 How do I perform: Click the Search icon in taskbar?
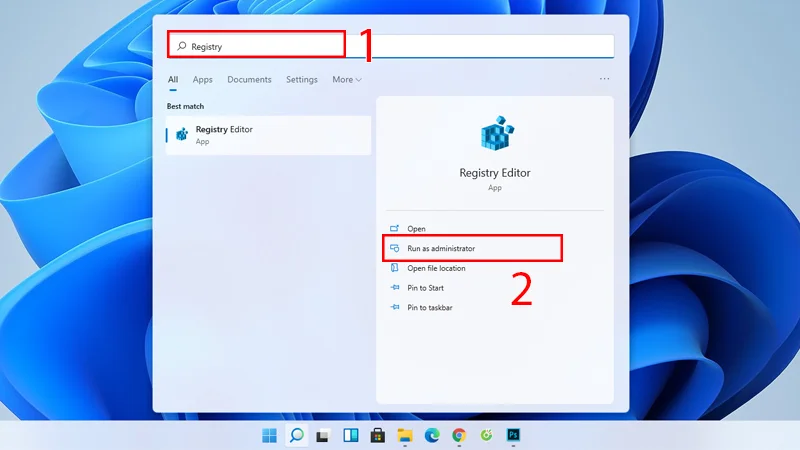pyautogui.click(x=296, y=435)
